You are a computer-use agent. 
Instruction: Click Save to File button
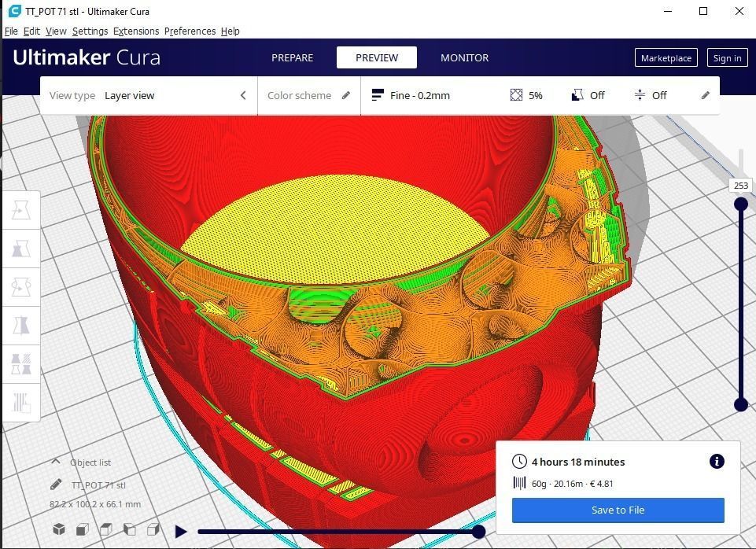coord(618,510)
